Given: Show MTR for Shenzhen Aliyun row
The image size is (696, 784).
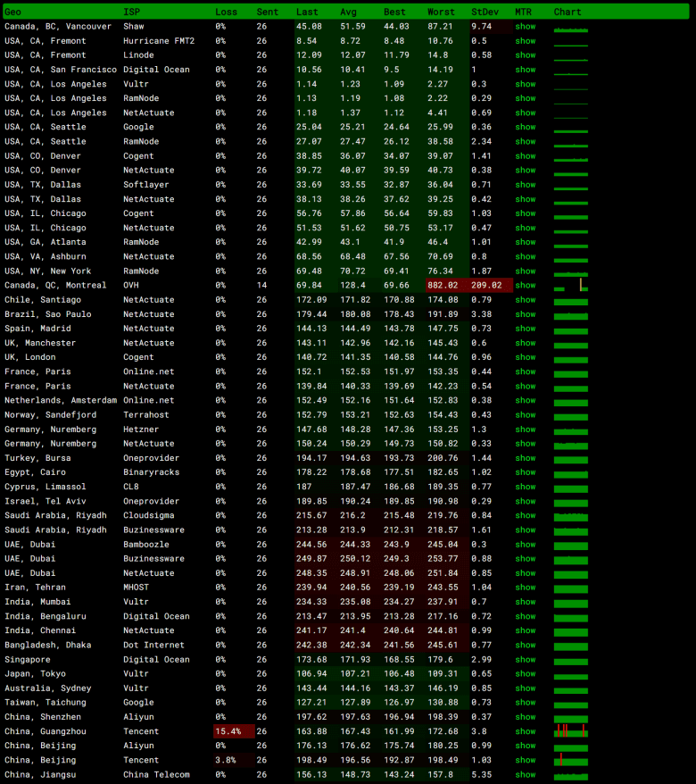Looking at the screenshot, I should (x=525, y=717).
